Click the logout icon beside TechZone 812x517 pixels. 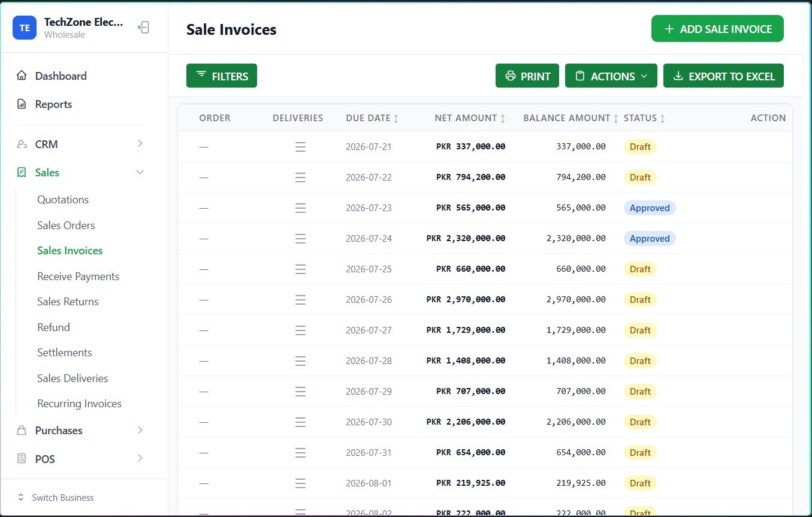(143, 28)
